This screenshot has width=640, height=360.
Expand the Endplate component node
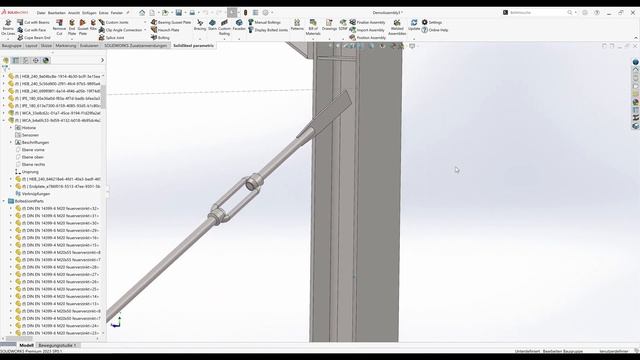[x=11, y=187]
